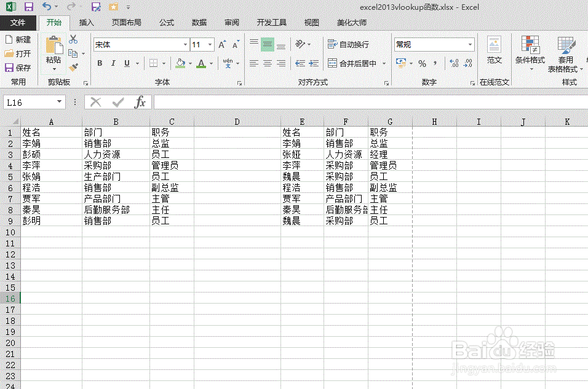588x389 pixels.
Task: Open the Insert Function (fx) dialog
Action: (139, 102)
